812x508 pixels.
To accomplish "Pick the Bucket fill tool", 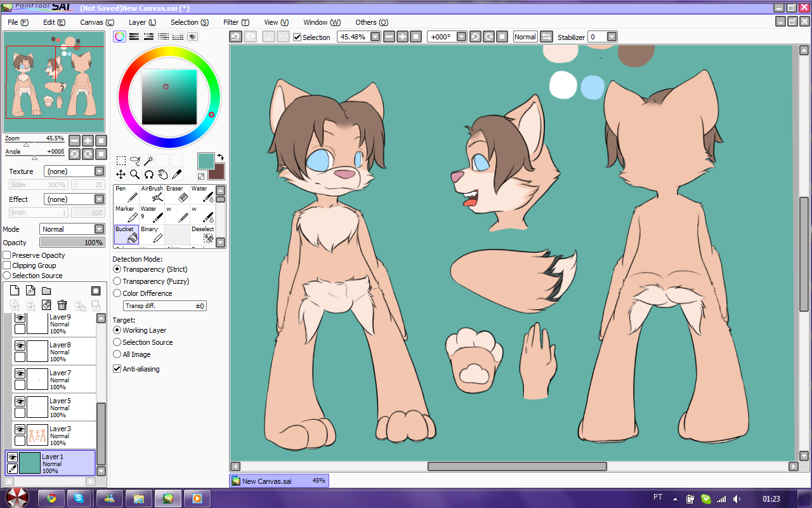I will 126,235.
